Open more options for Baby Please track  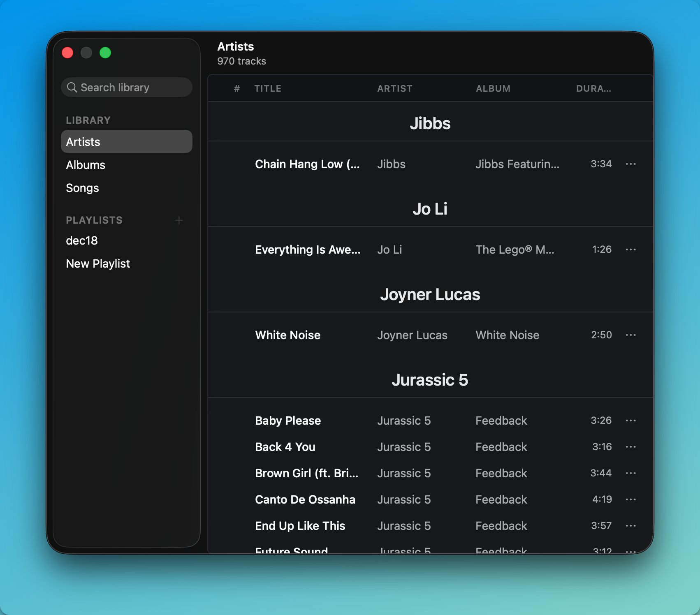(x=630, y=421)
